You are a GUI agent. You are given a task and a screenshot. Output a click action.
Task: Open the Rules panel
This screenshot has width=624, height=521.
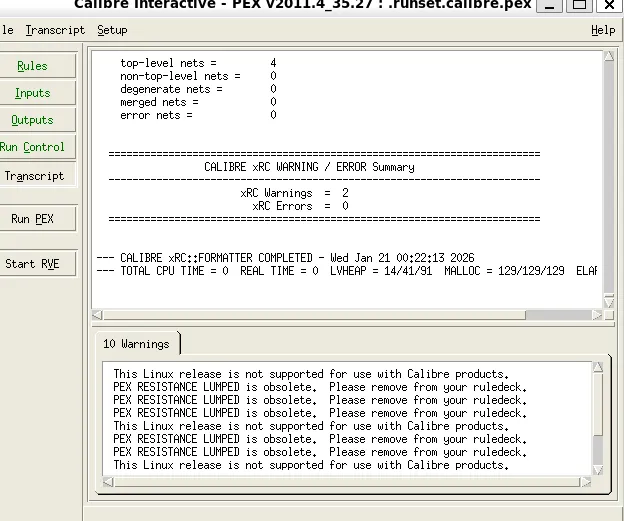click(x=33, y=66)
